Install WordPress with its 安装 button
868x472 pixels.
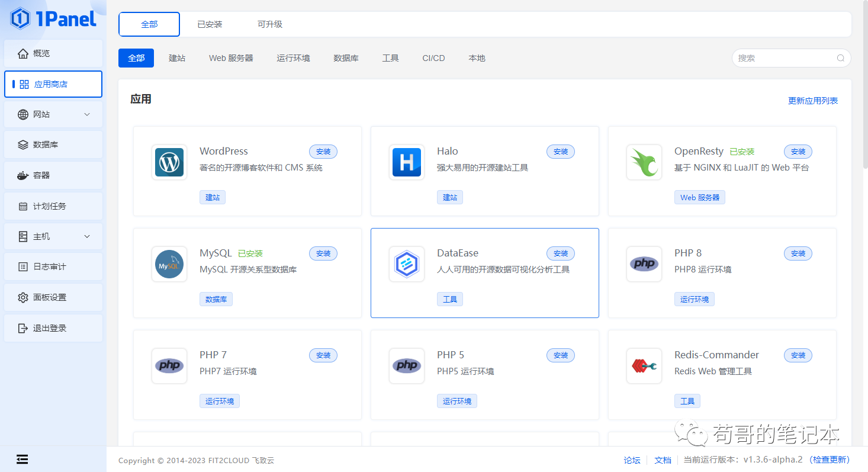pyautogui.click(x=323, y=152)
